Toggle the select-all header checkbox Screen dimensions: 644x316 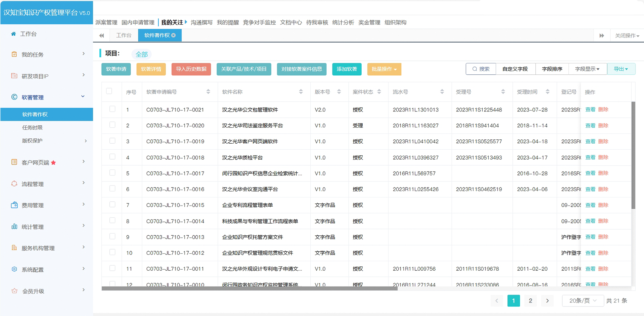109,91
